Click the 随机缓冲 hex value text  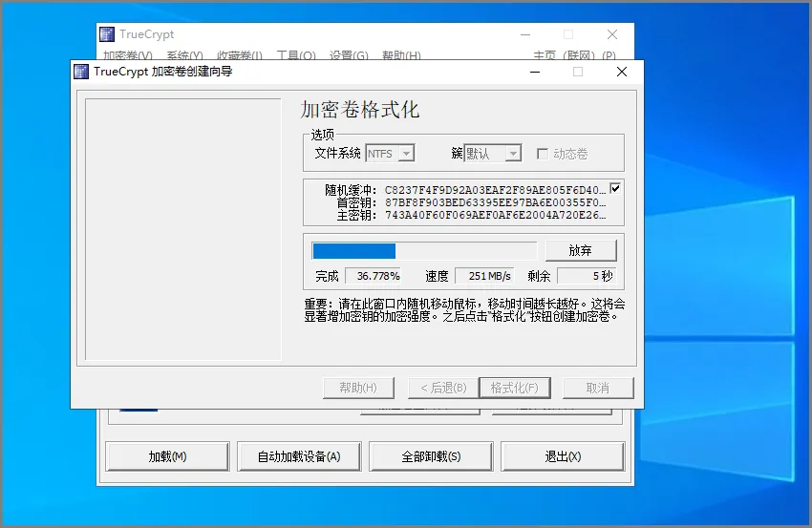tap(495, 190)
